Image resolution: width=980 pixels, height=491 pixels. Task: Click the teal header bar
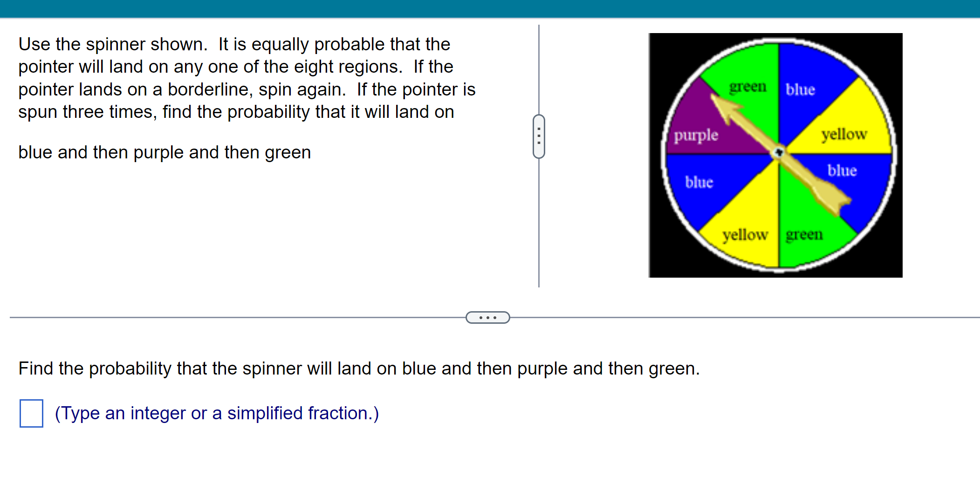[x=489, y=7]
